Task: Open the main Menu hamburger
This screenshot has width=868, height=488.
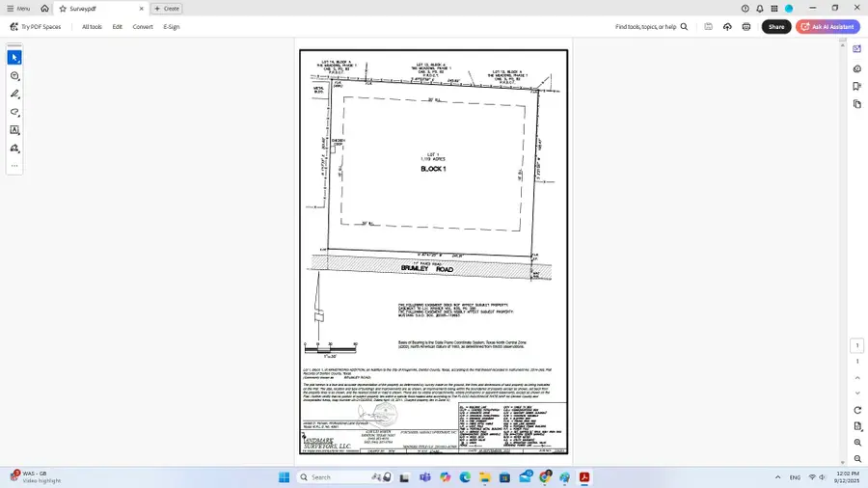Action: [17, 8]
